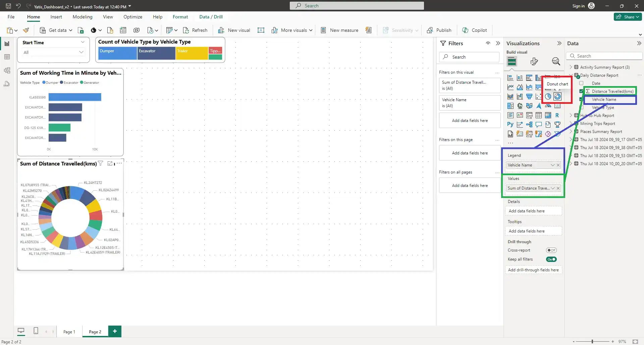Toggle the Cross-report switch

coord(551,250)
